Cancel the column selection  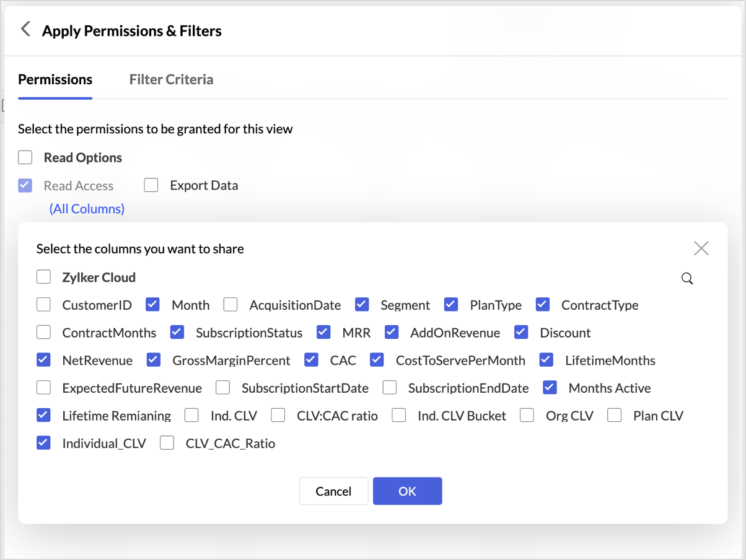pos(333,491)
